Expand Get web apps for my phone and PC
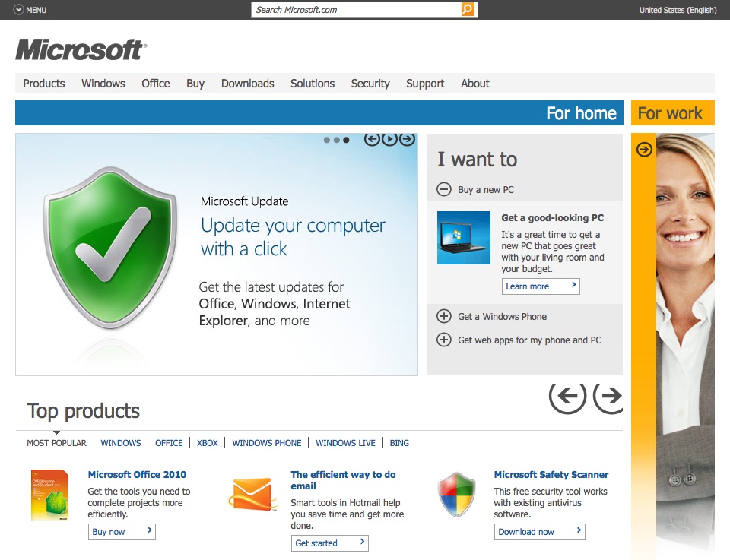This screenshot has width=730, height=560. click(519, 340)
